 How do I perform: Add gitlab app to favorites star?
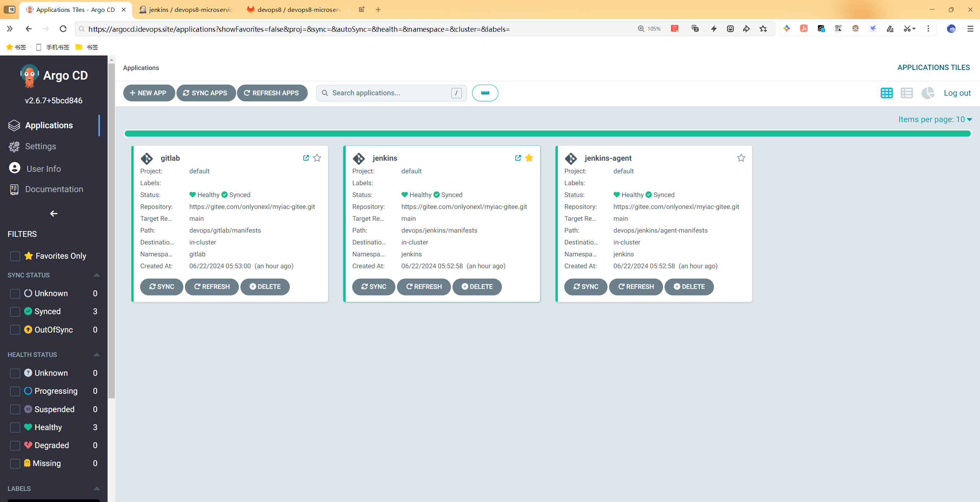[317, 158]
